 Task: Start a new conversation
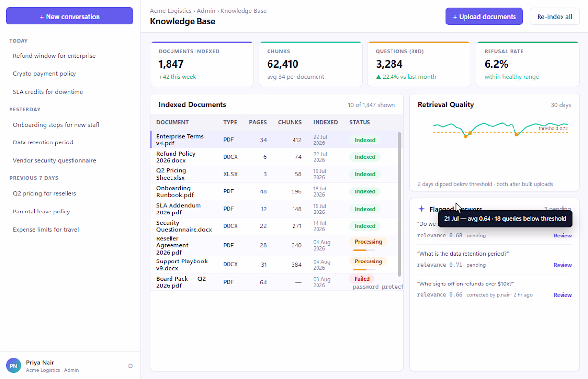[70, 16]
